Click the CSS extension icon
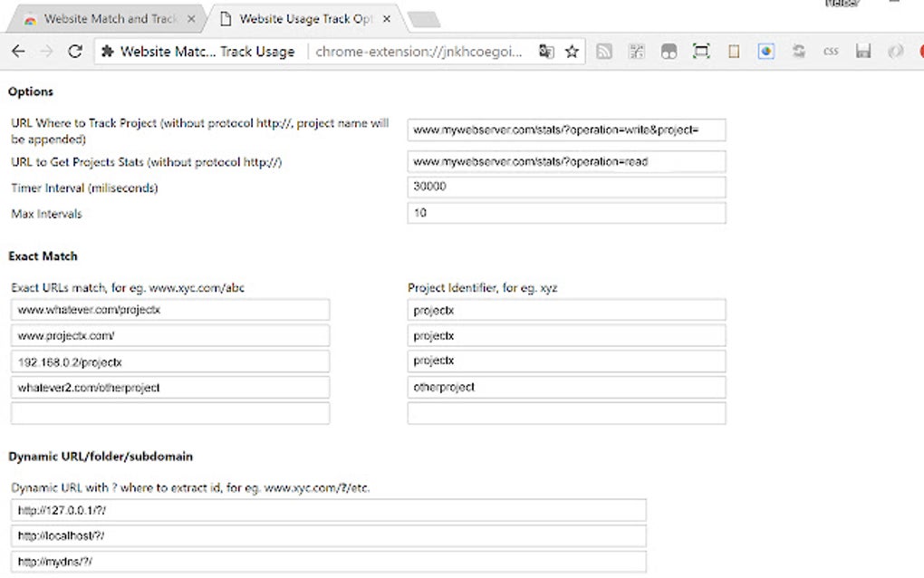This screenshot has height=578, width=924. point(830,52)
